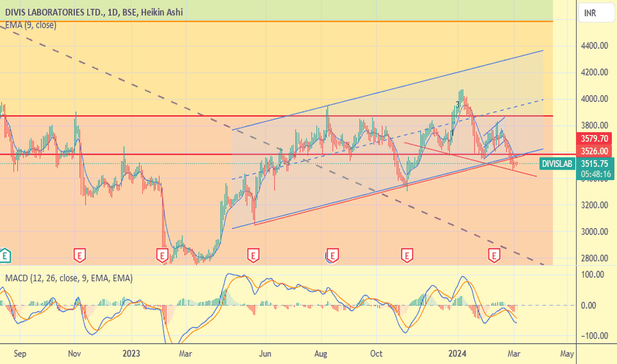Click the 3800.00 price axis label

[x=594, y=126]
